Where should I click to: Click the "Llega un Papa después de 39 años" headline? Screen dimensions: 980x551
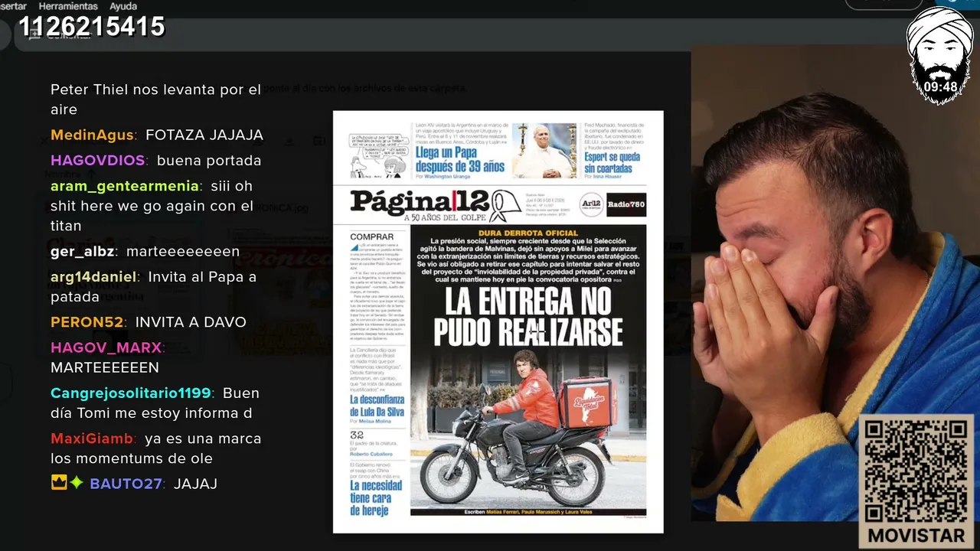coord(459,158)
